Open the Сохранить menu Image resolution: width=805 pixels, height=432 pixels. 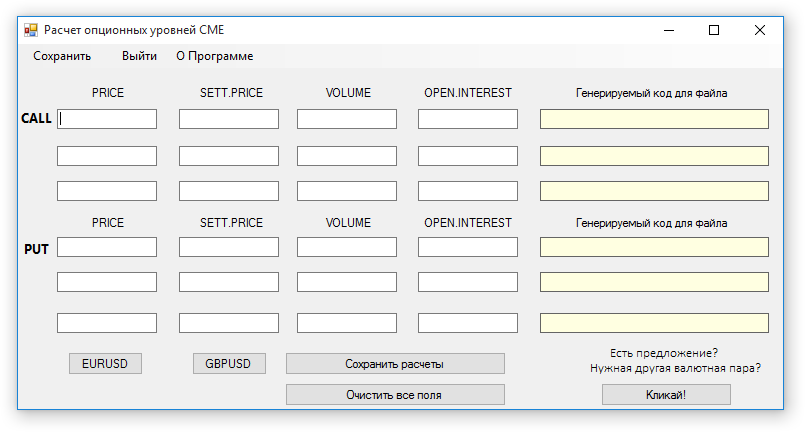click(x=62, y=56)
